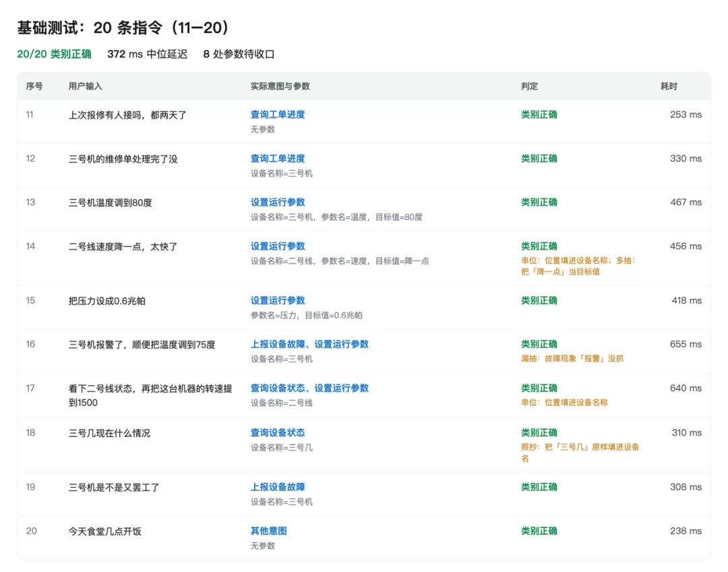Open the 查询工单进度 link in row 12
This screenshot has width=728, height=572.
[278, 159]
